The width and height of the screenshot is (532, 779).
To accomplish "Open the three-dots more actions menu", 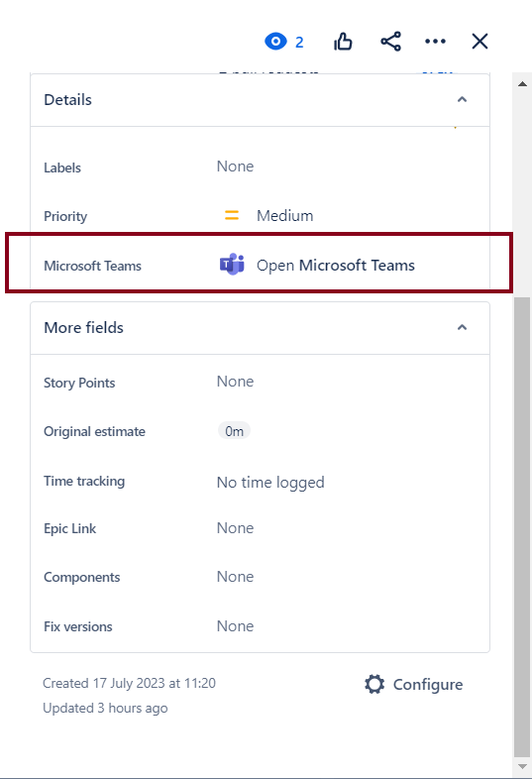I will point(435,42).
